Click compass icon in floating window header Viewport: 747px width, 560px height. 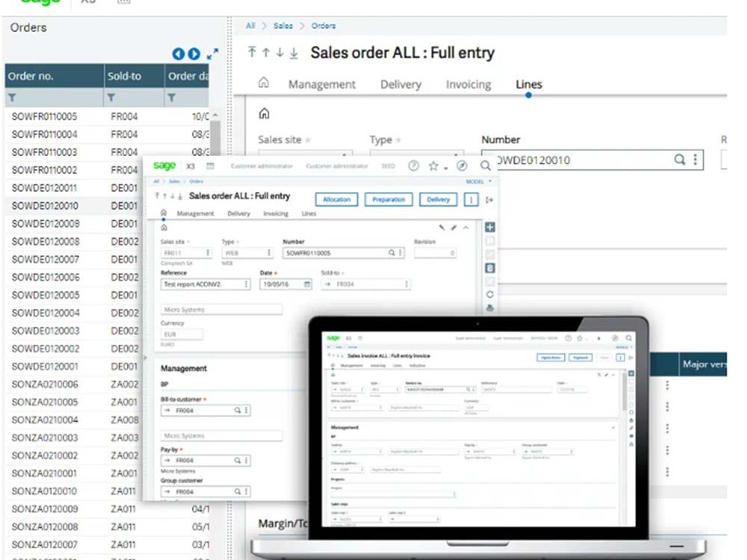[x=462, y=166]
